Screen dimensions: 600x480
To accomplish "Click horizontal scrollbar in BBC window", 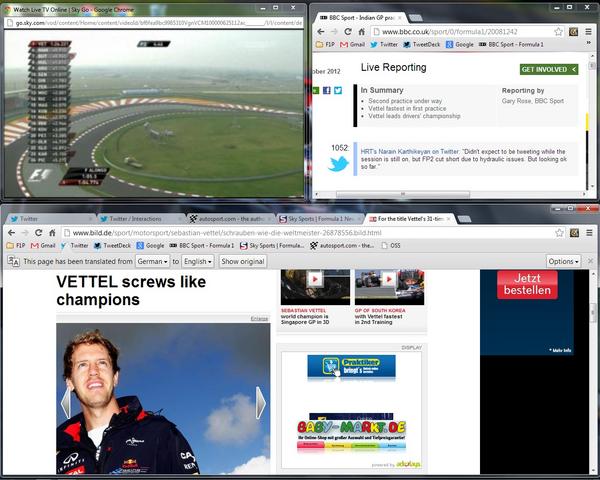I will pos(403,194).
